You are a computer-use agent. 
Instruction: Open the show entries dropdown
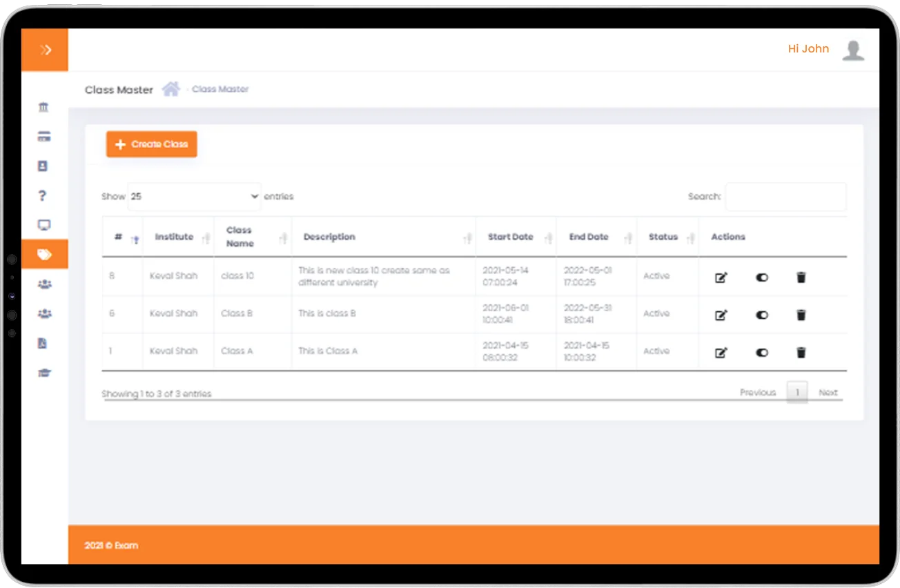pos(194,197)
